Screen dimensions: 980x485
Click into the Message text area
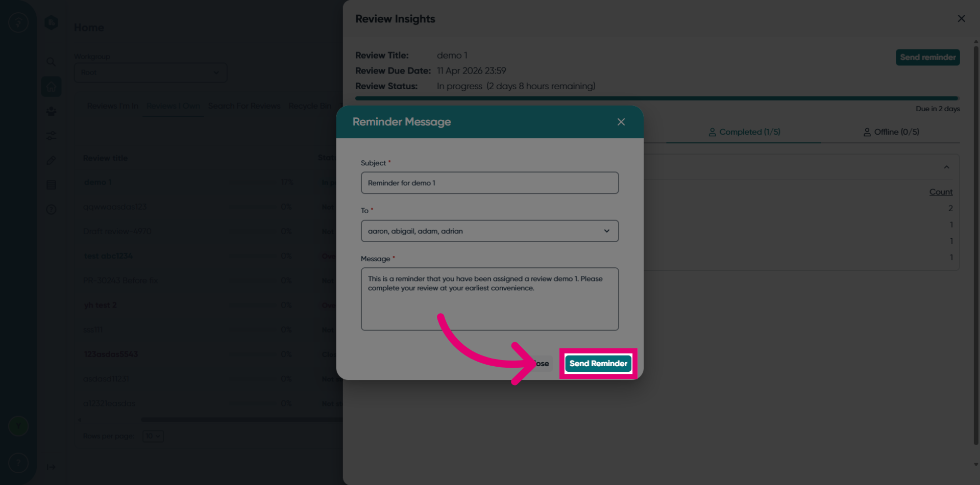pyautogui.click(x=489, y=299)
